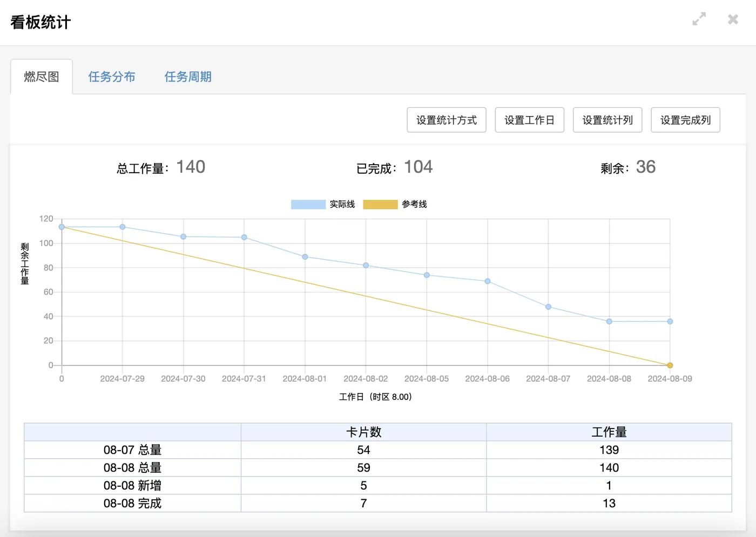This screenshot has height=537, width=756.
Task: Click the actual-line data point at 2024-08-06
Action: (x=488, y=281)
